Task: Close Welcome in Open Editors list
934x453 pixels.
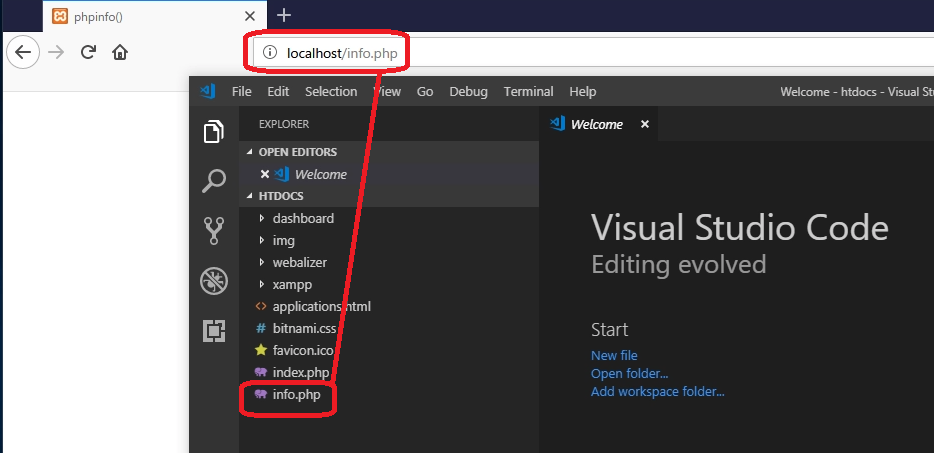Action: (x=265, y=174)
